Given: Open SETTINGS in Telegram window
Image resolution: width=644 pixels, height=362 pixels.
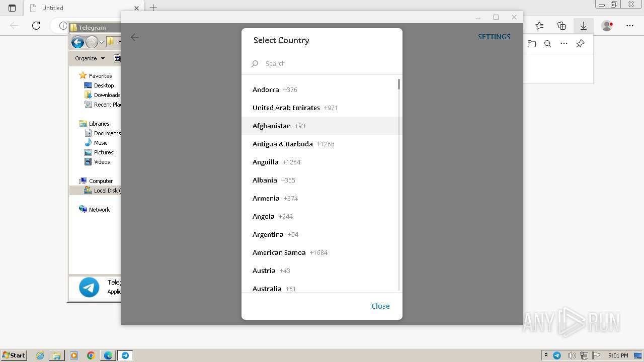Looking at the screenshot, I should tap(494, 37).
